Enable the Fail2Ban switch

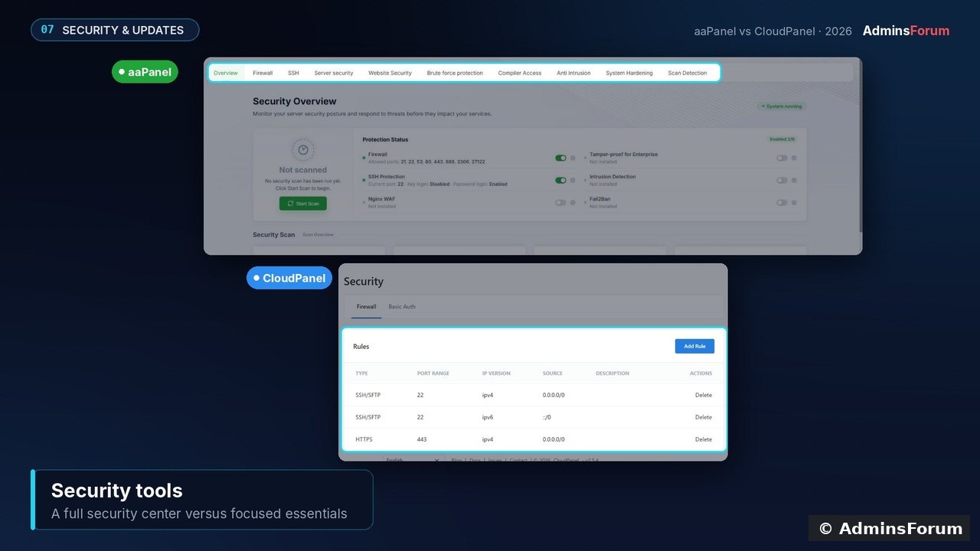tap(782, 203)
